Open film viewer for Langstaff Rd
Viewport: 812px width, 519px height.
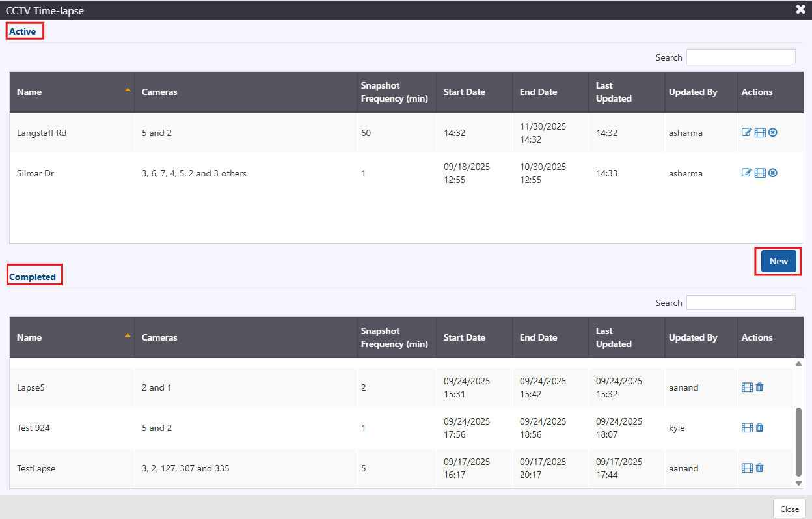(x=760, y=133)
